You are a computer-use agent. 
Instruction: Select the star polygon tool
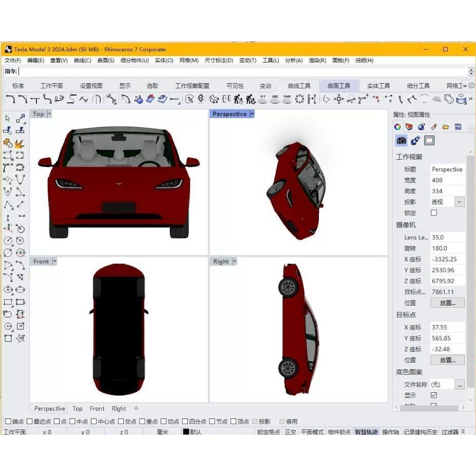21,338
